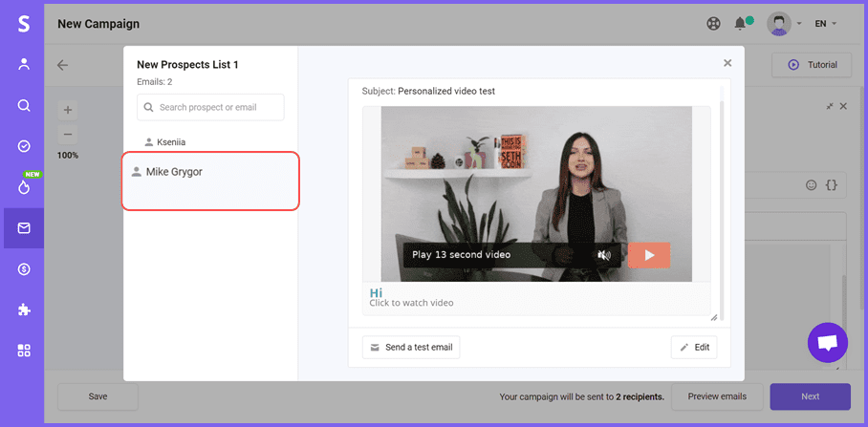Open the user avatar account menu
Viewport: 868px width, 427px height.
[x=780, y=23]
